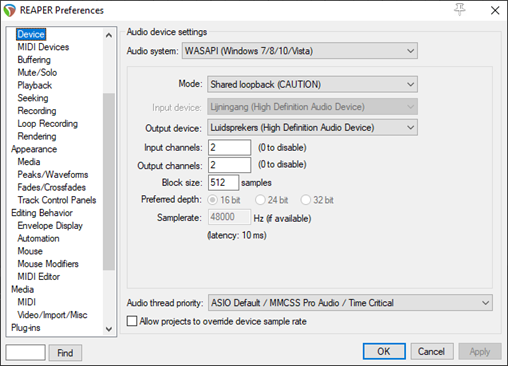Click the Samplerate field showing 48000
The width and height of the screenshot is (508, 366).
pyautogui.click(x=229, y=217)
